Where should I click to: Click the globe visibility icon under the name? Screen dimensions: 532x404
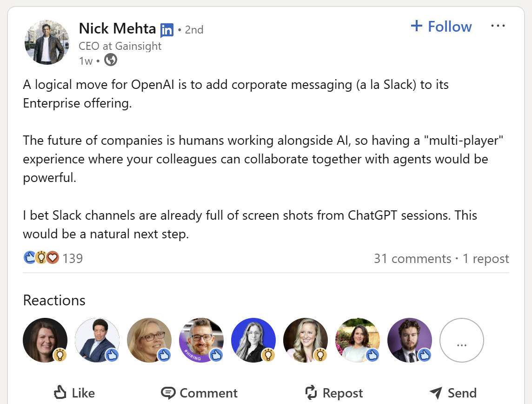(x=111, y=60)
